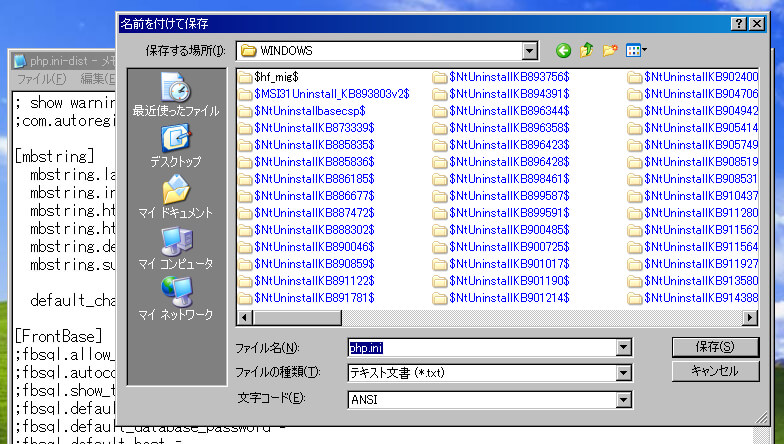Open 最近使ったファイル in places bar
Image resolution: width=784 pixels, height=444 pixels.
[x=176, y=95]
